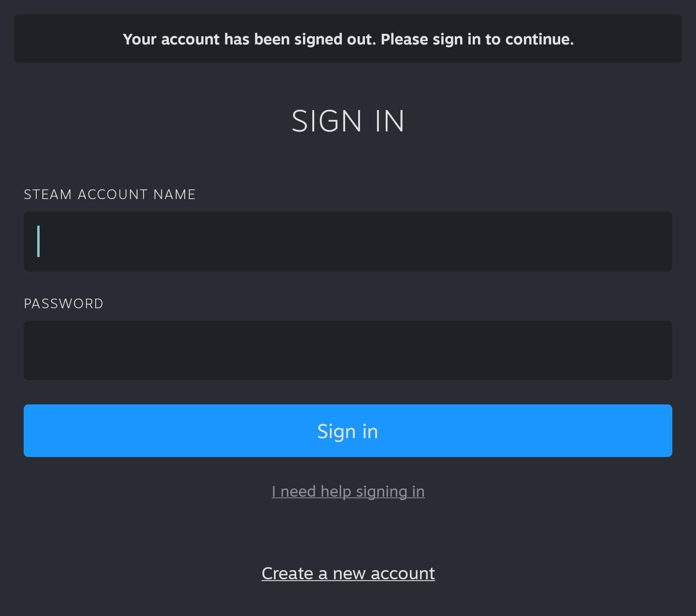Submit the login form with Sign in
Viewport: 696px width, 616px height.
pos(348,430)
